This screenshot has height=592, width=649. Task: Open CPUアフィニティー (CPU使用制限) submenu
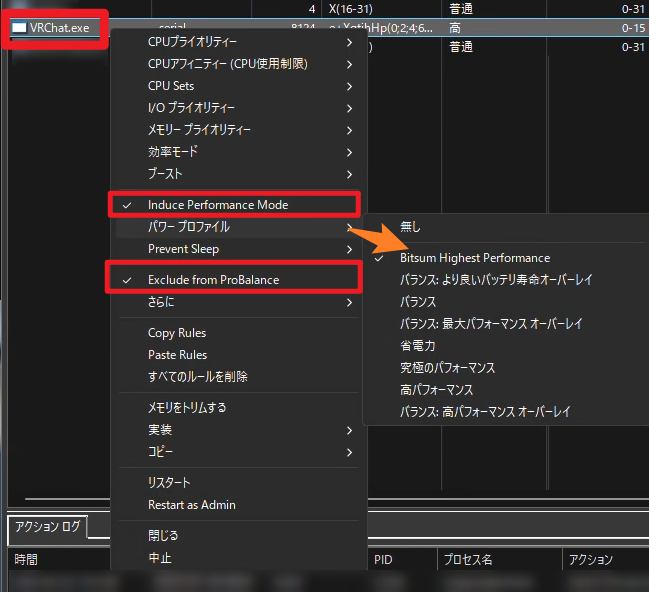pyautogui.click(x=239, y=64)
